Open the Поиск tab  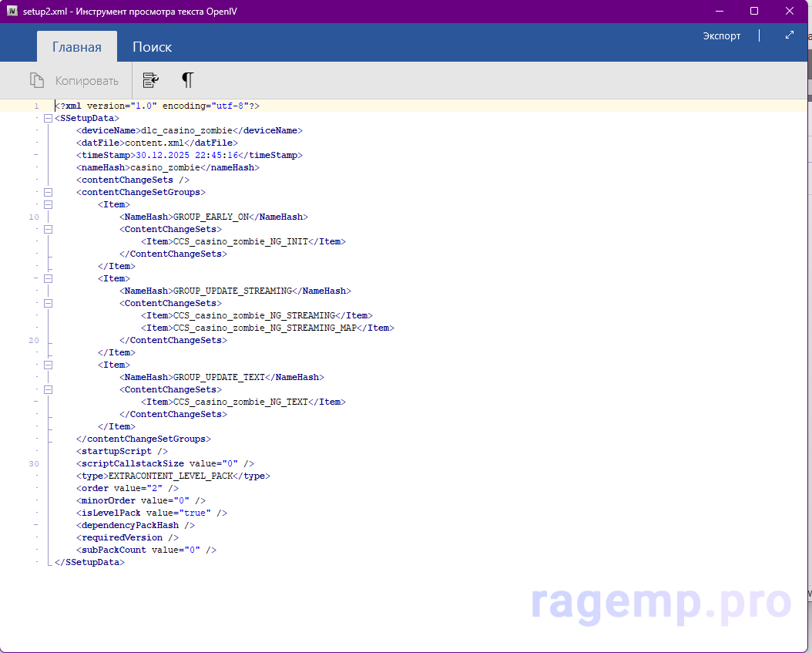point(152,47)
